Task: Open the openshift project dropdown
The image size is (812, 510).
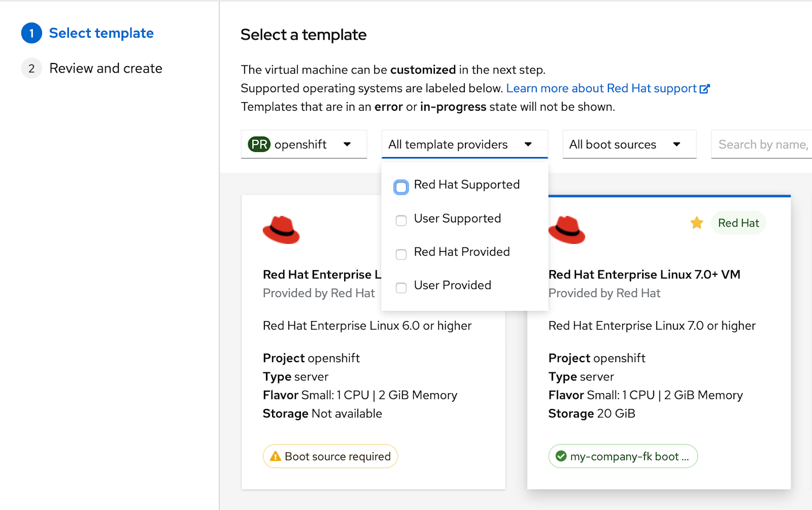Action: pyautogui.click(x=303, y=145)
